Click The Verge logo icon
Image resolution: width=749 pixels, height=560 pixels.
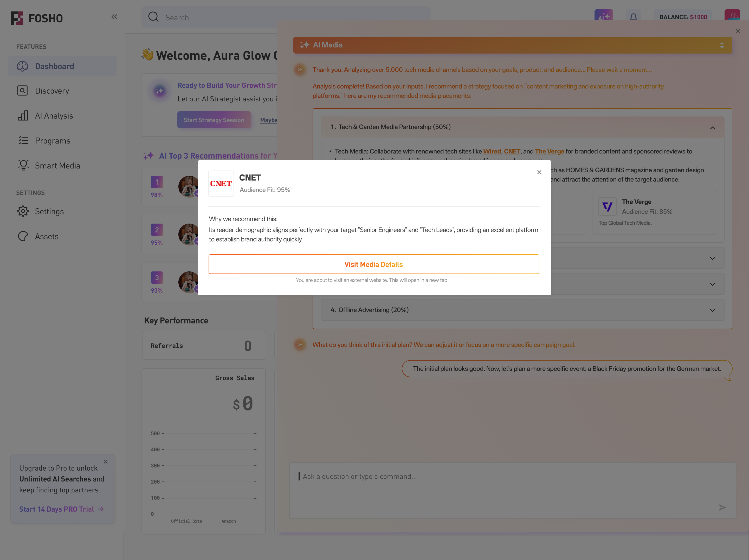click(x=608, y=206)
